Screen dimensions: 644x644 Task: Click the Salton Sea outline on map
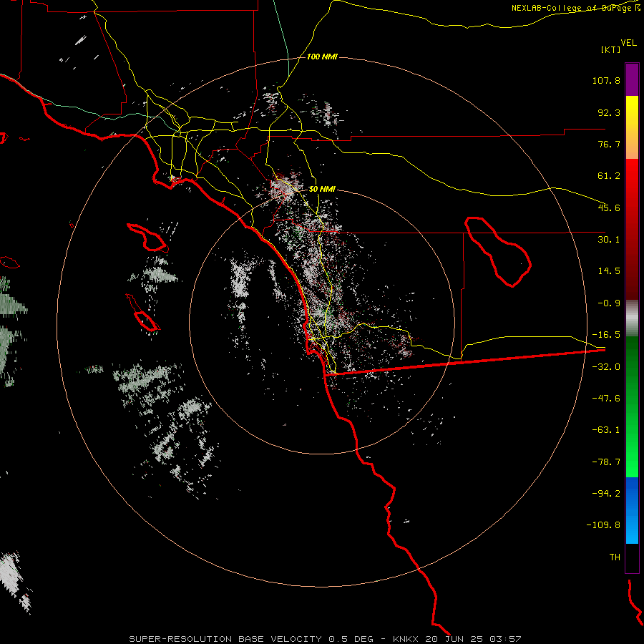pyautogui.click(x=498, y=252)
